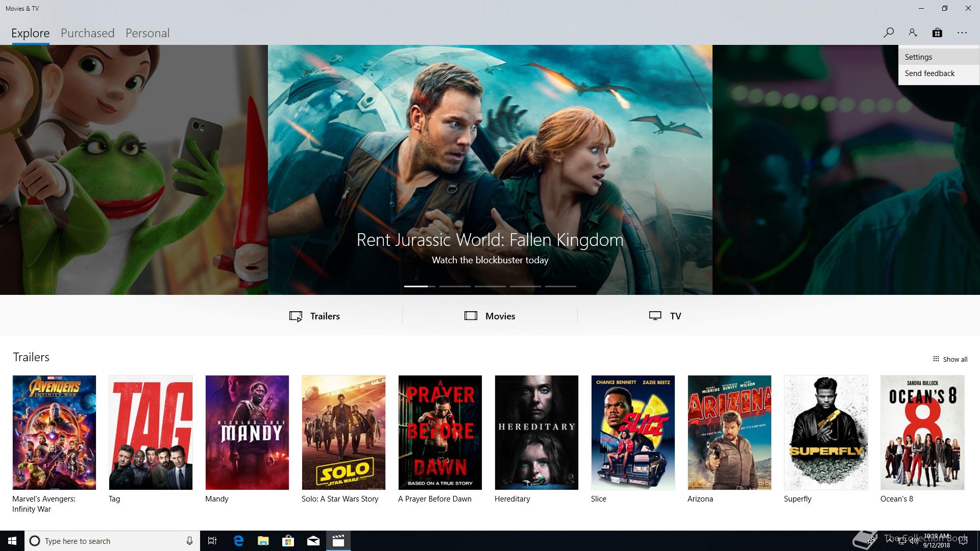This screenshot has height=551, width=980.
Task: Open Microsoft Store from the taskbar
Action: point(288,541)
